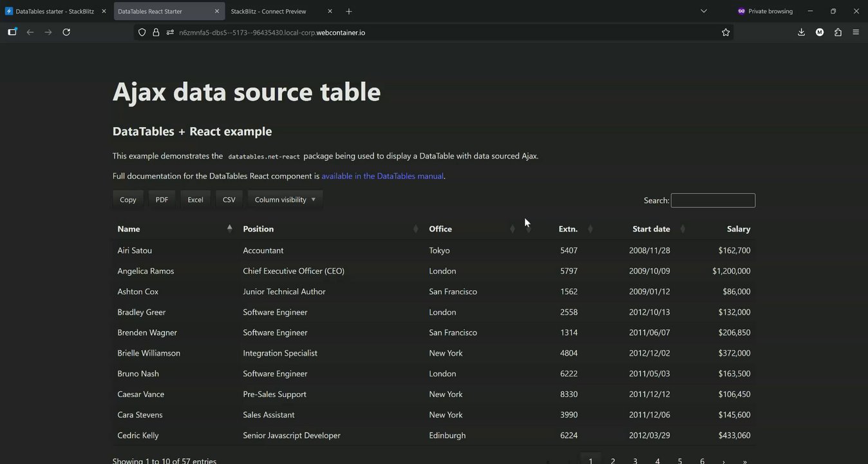Sort by the Start date column header
The image size is (868, 464).
[651, 229]
